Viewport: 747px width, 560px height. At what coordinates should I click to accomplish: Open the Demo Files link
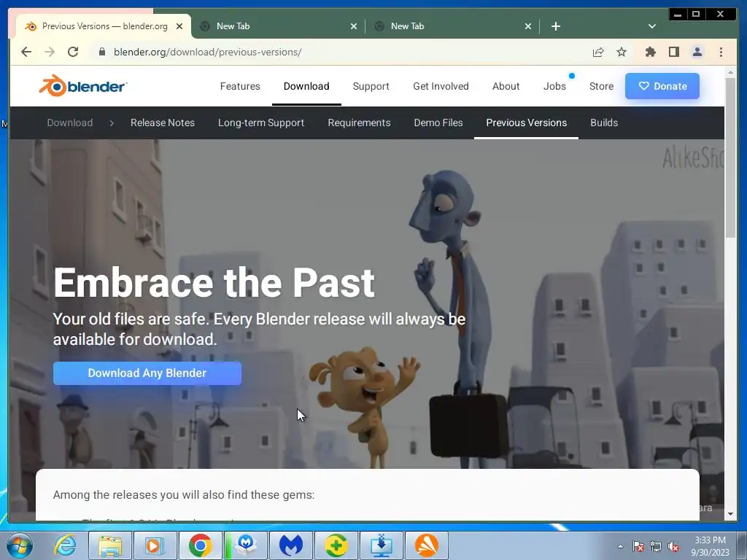[x=438, y=122]
